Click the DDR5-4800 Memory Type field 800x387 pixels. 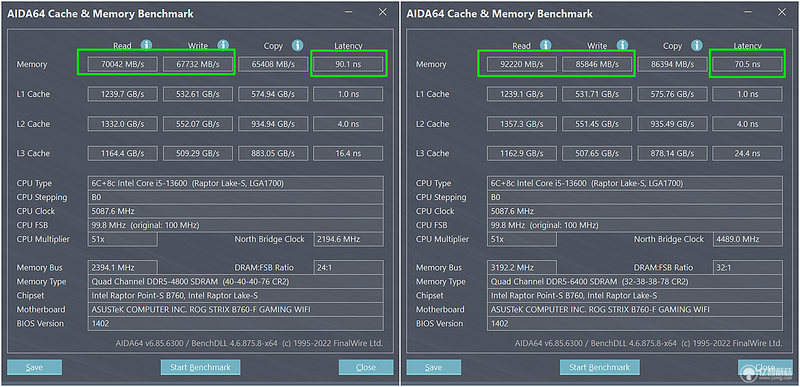click(236, 281)
